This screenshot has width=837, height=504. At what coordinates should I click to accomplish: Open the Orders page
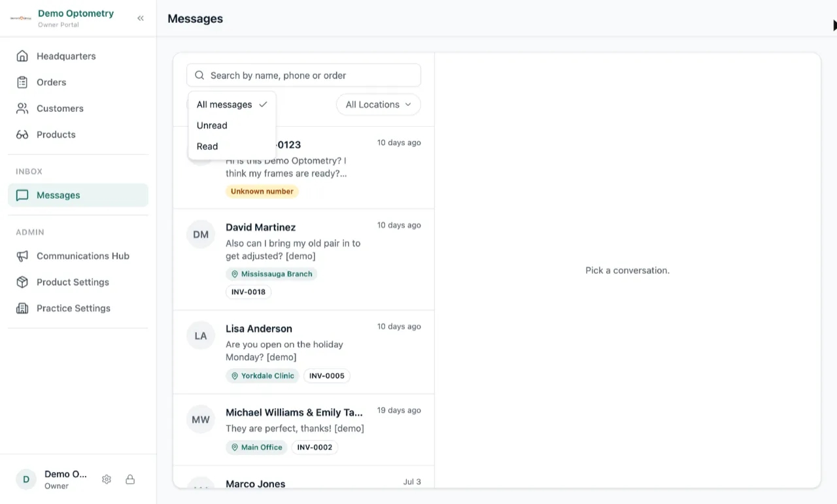click(78, 82)
